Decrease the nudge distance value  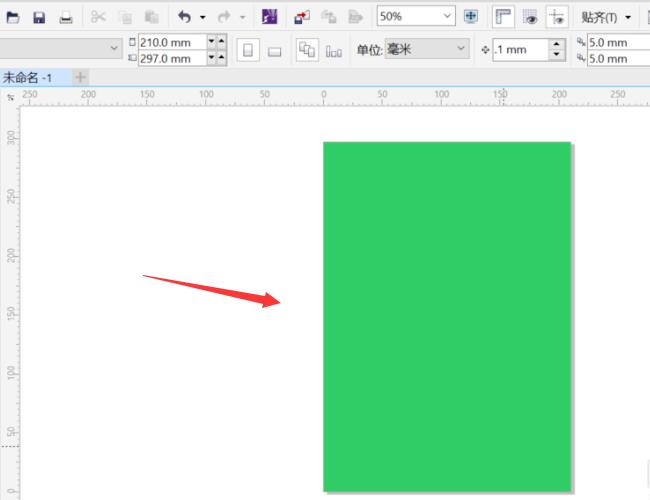tap(557, 55)
